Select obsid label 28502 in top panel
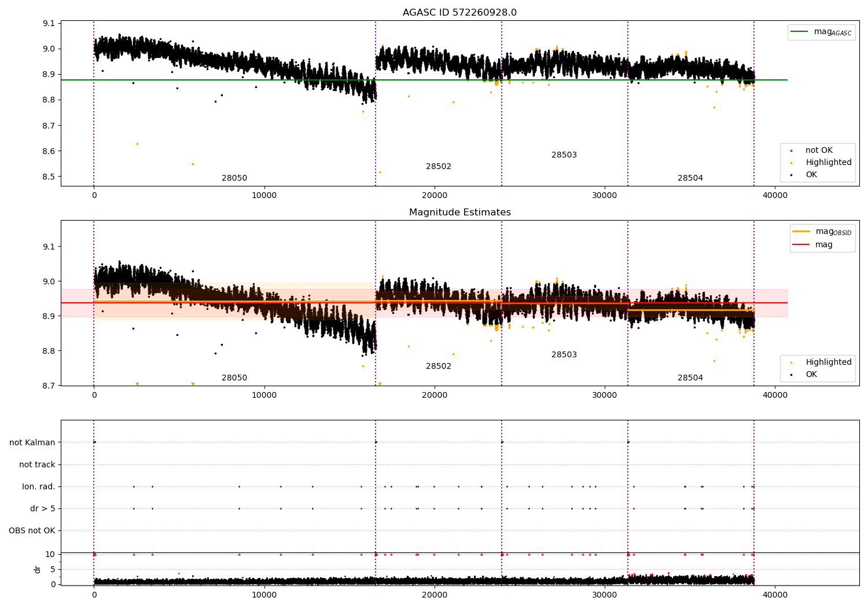Viewport: 868px width, 608px height. coord(439,167)
